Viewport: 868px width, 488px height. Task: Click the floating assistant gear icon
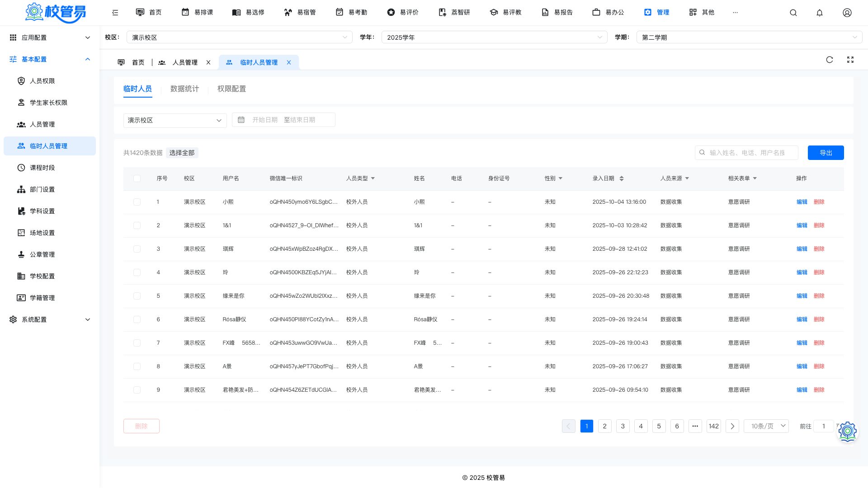click(x=848, y=432)
